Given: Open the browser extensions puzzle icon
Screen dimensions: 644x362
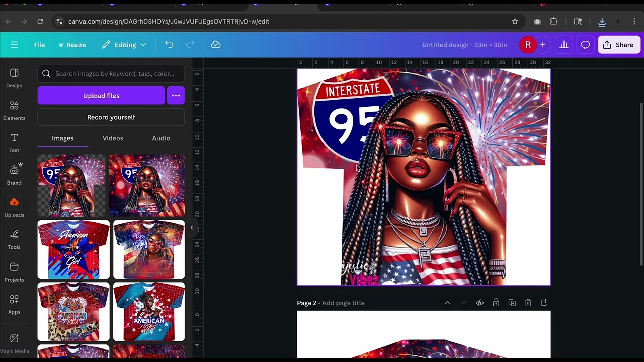Looking at the screenshot, I should click(554, 21).
